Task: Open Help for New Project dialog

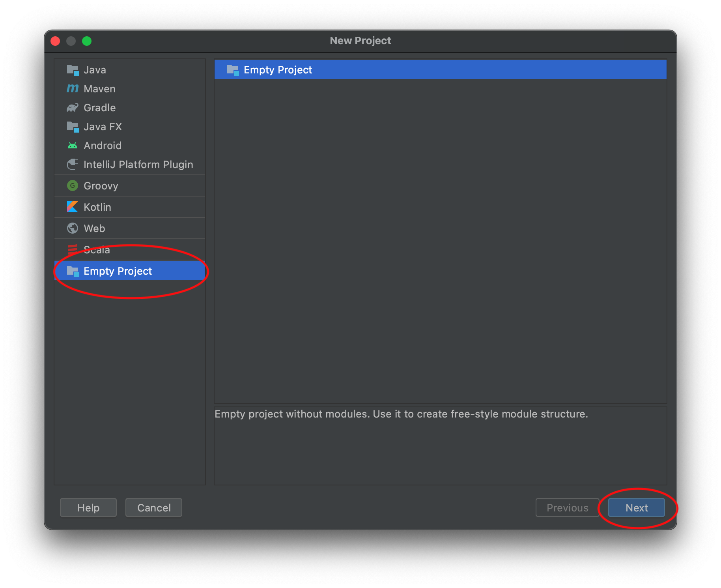Action: (88, 508)
